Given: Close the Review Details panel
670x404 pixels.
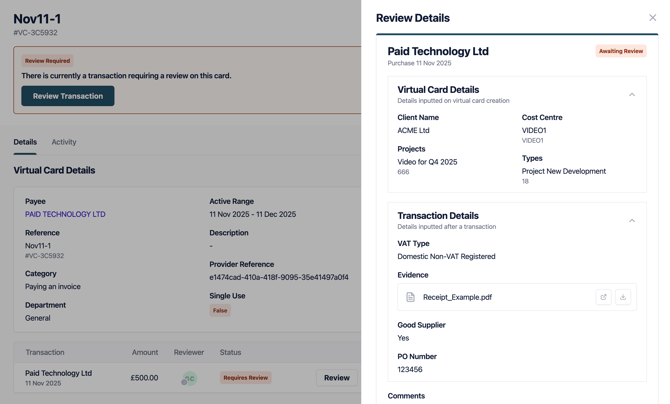Looking at the screenshot, I should click(x=652, y=18).
